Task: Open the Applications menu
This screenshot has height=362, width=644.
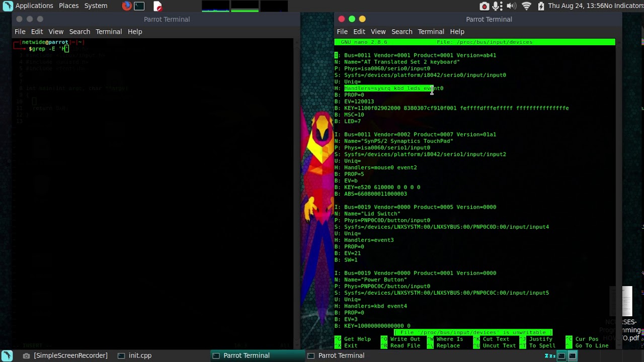Action: coord(34,6)
